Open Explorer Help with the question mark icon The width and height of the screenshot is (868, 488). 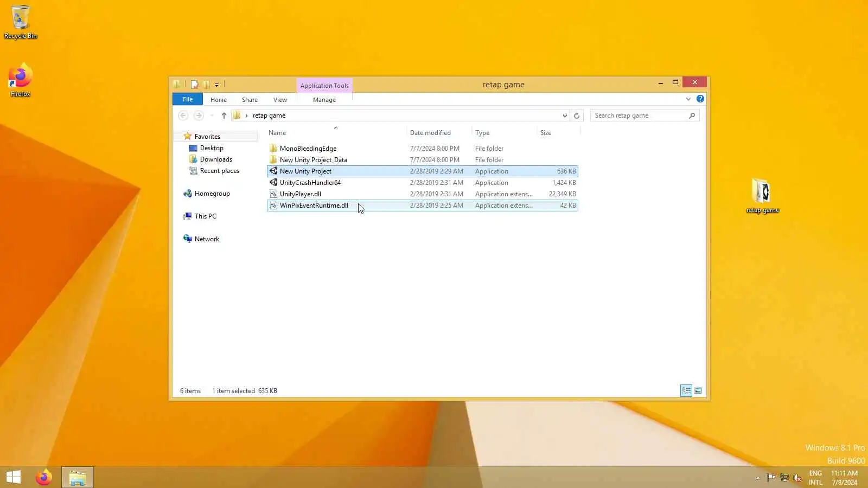(700, 99)
